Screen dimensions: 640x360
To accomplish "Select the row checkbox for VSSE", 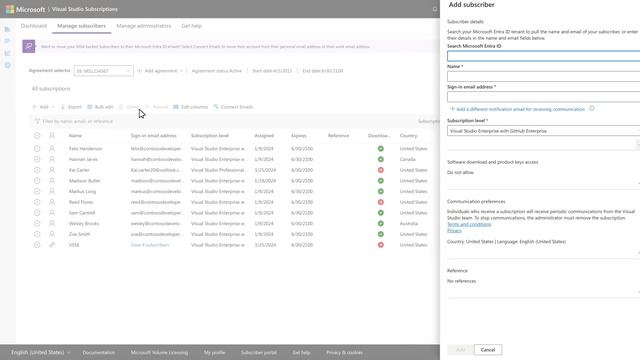I will click(37, 245).
